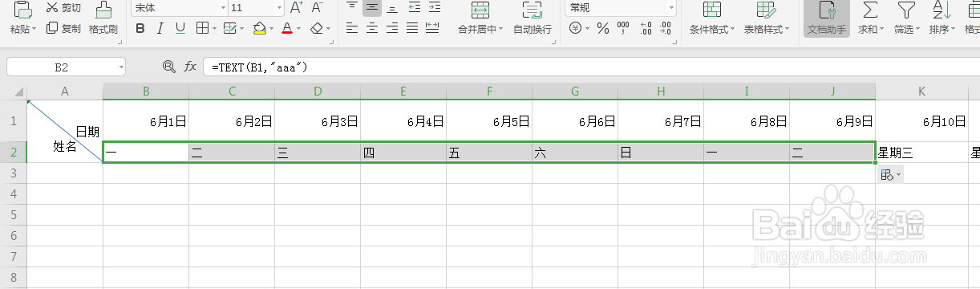Click the Paste (粘贴) clipboard icon
This screenshot has height=289, width=980.
(22, 10)
